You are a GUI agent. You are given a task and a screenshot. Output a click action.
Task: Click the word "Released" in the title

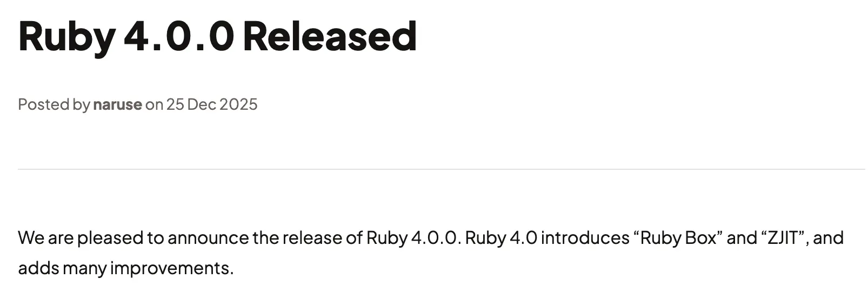pyautogui.click(x=330, y=36)
